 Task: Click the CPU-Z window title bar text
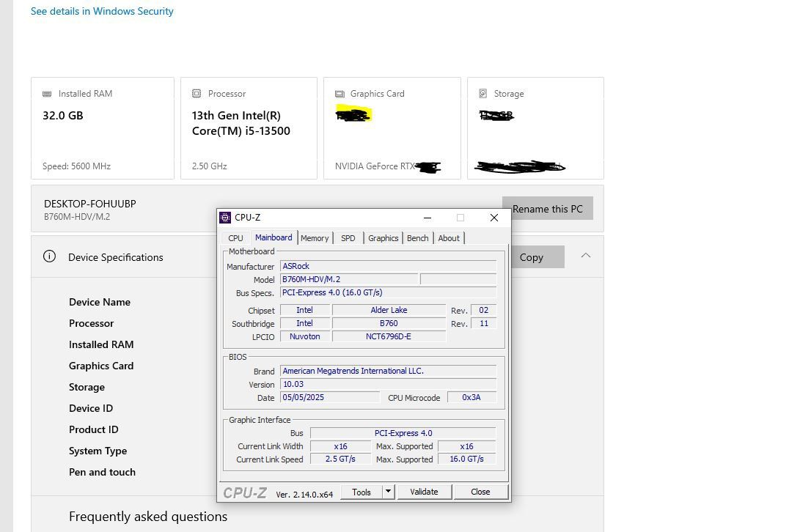click(247, 217)
